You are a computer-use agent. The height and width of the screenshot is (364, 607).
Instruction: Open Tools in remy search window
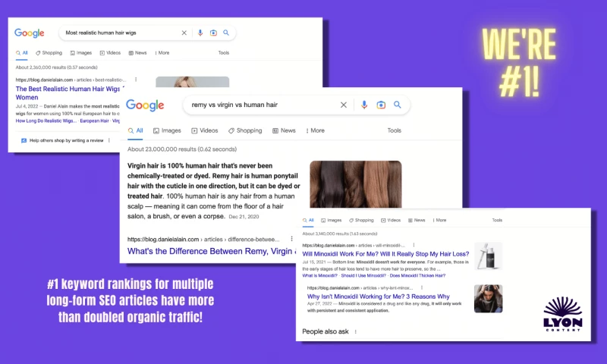point(394,130)
